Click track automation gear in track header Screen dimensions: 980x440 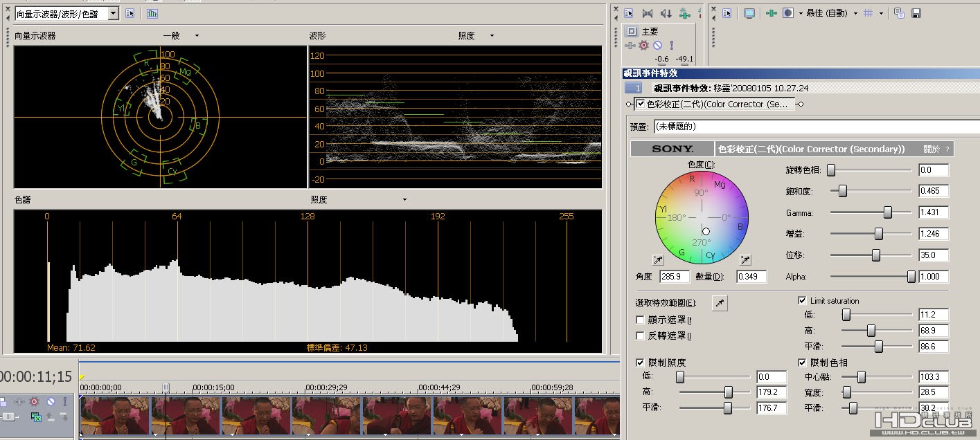tap(34, 401)
